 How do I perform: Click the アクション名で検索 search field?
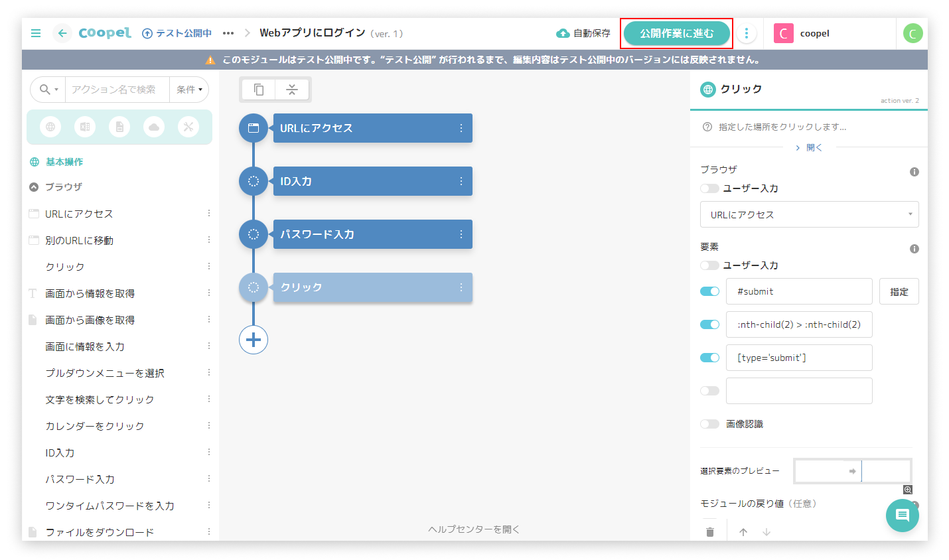tap(117, 90)
